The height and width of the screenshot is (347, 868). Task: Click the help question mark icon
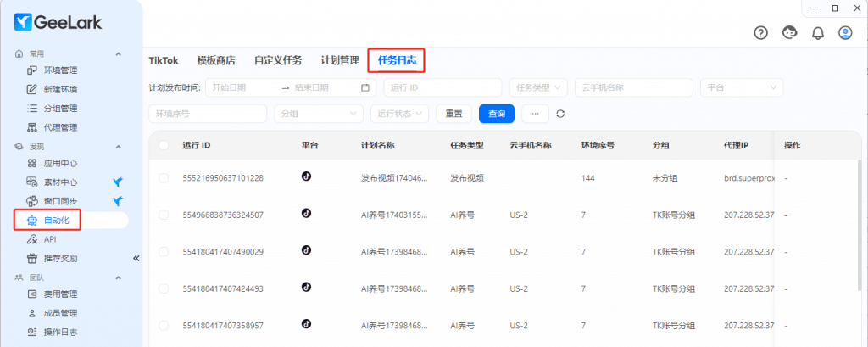[x=760, y=33]
